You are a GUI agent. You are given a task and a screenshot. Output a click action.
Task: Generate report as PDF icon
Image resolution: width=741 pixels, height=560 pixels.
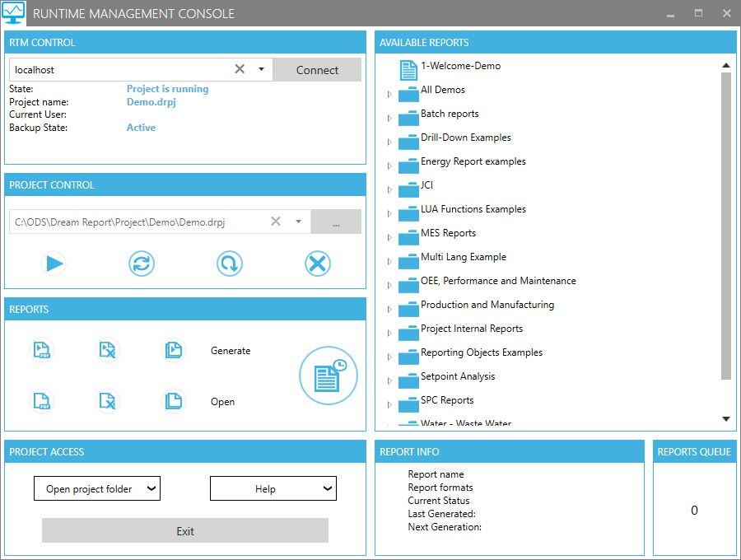coord(42,350)
